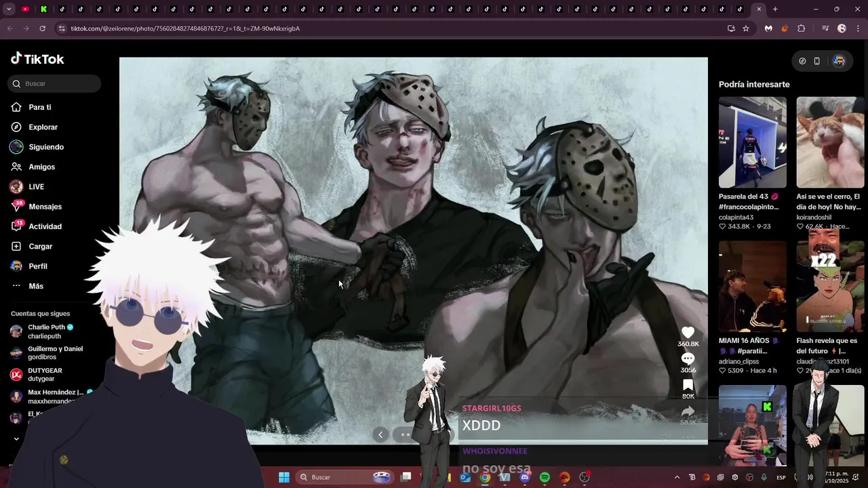Open adriano_clipss author link
Screen dimensions: 868x488
pos(738,362)
